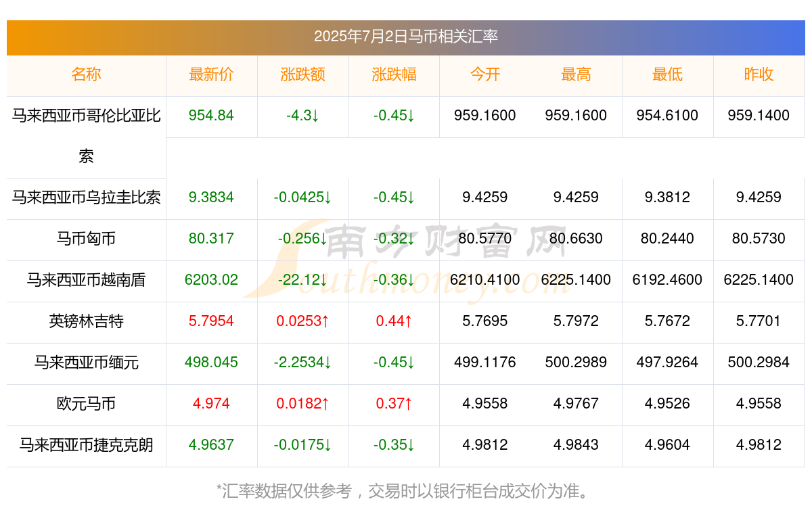Select the 涨跌幅 column header

[394, 74]
